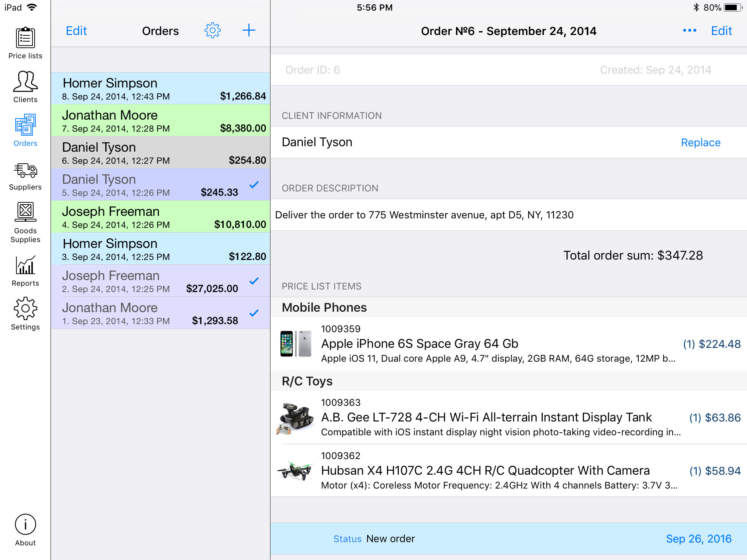
Task: Tap the tank quantity and price $63.86
Action: [715, 417]
